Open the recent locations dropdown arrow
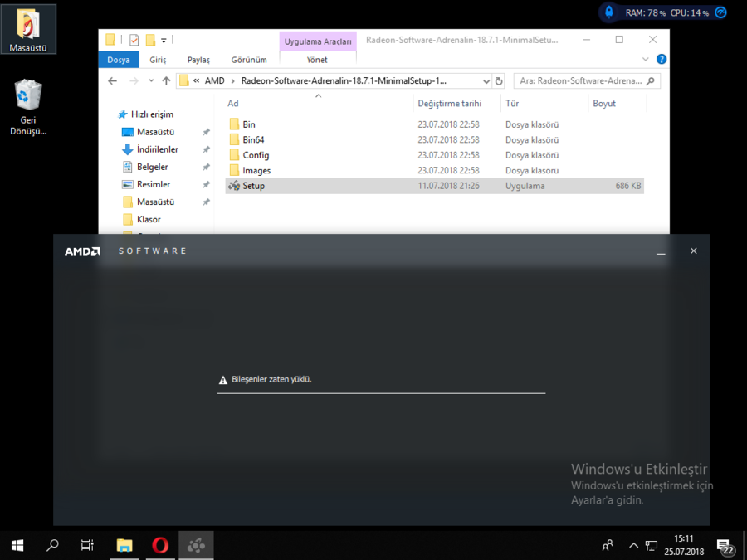 click(x=151, y=81)
